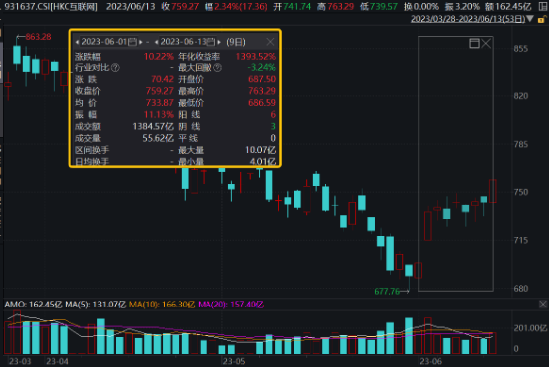Image resolution: width=550 pixels, height=368 pixels.
Task: Click the MA(5): 131.07亿 indicator label
Action: point(95,304)
